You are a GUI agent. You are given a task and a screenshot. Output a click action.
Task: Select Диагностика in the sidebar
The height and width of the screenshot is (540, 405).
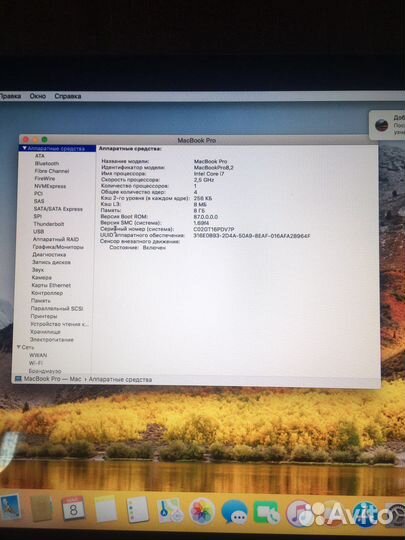click(49, 255)
